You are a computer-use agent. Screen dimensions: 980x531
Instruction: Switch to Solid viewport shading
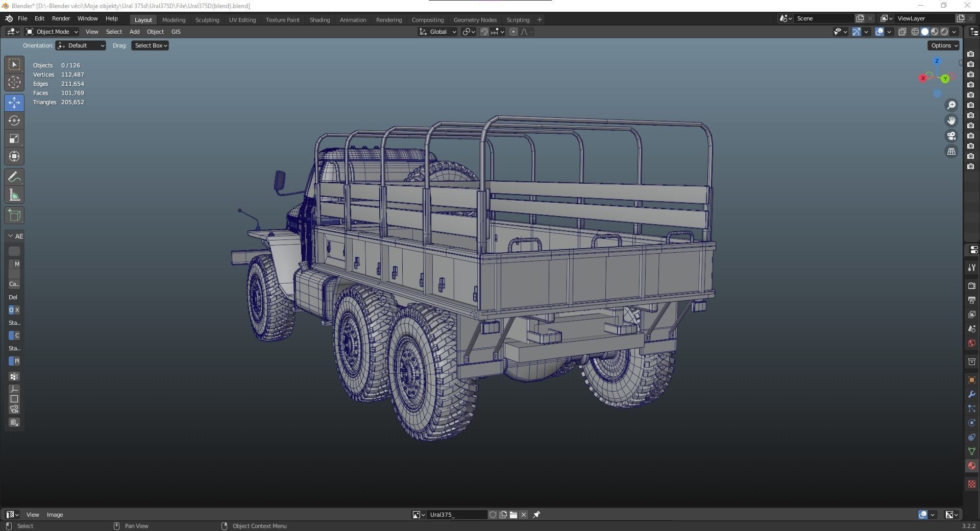coord(925,32)
